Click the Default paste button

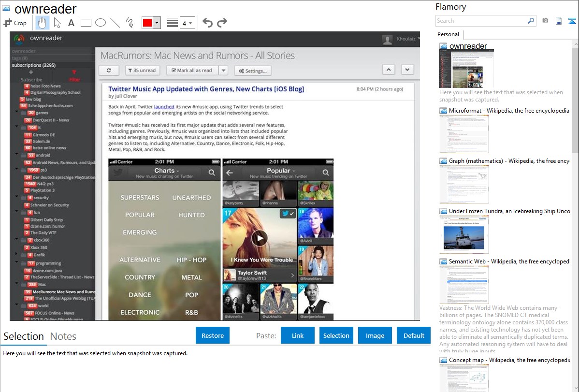414,335
